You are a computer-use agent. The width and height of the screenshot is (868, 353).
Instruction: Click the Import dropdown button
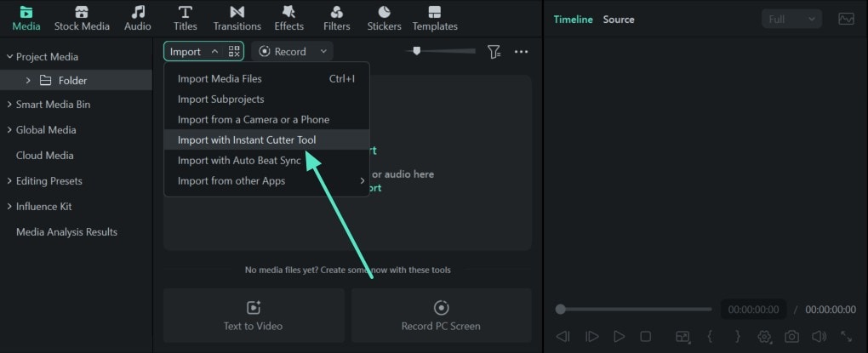pyautogui.click(x=194, y=51)
